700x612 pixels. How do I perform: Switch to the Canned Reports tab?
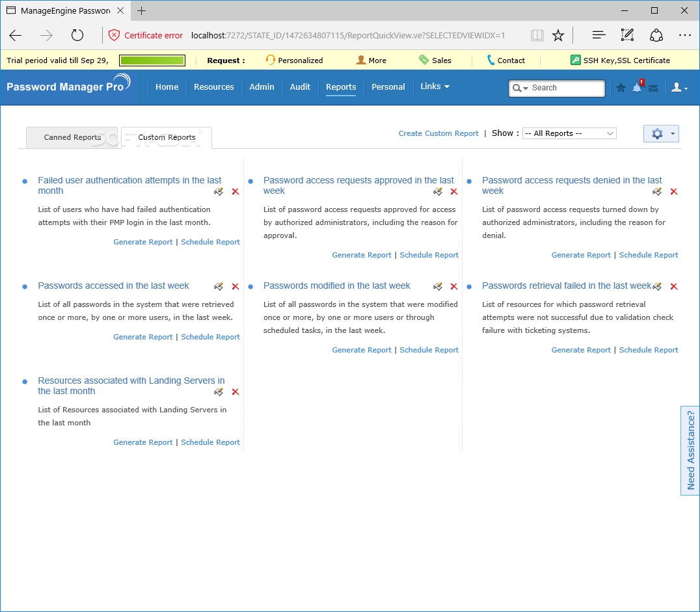pyautogui.click(x=72, y=137)
